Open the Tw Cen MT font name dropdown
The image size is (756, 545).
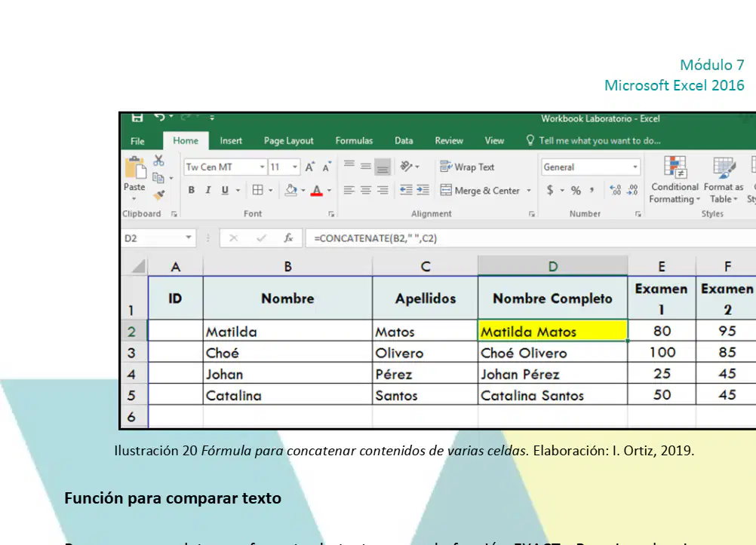point(263,167)
